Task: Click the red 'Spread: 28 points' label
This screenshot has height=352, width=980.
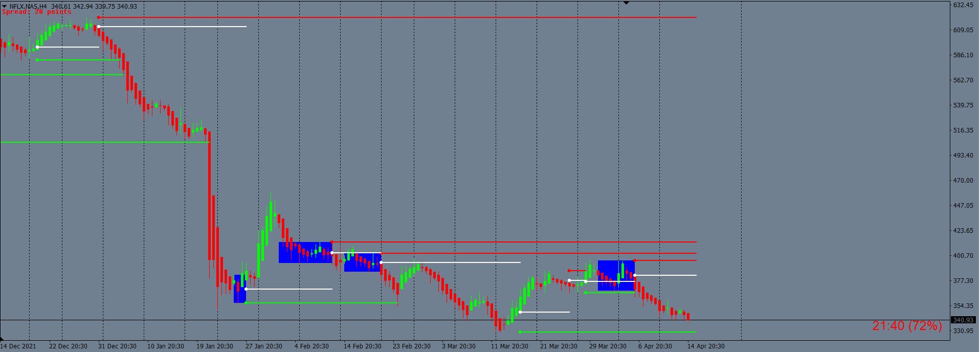Action: click(37, 12)
